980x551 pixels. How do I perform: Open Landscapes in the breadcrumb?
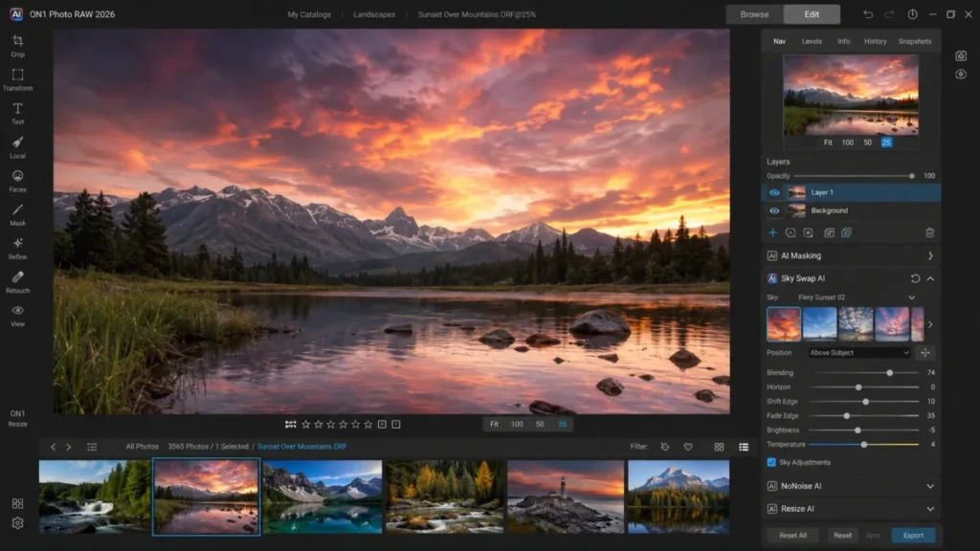(x=374, y=14)
